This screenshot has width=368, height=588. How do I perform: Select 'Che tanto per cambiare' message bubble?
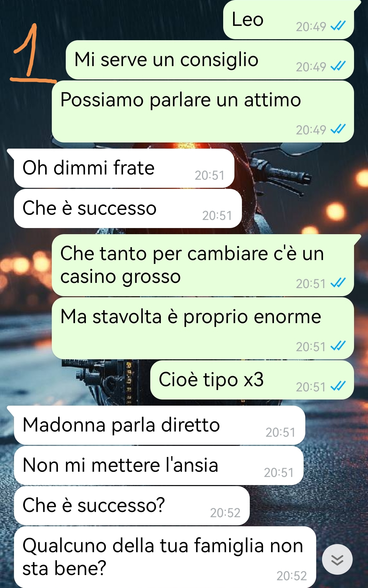point(203,265)
